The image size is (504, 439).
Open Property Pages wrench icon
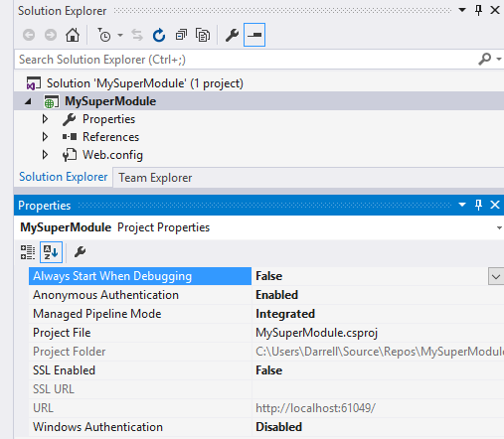(80, 252)
